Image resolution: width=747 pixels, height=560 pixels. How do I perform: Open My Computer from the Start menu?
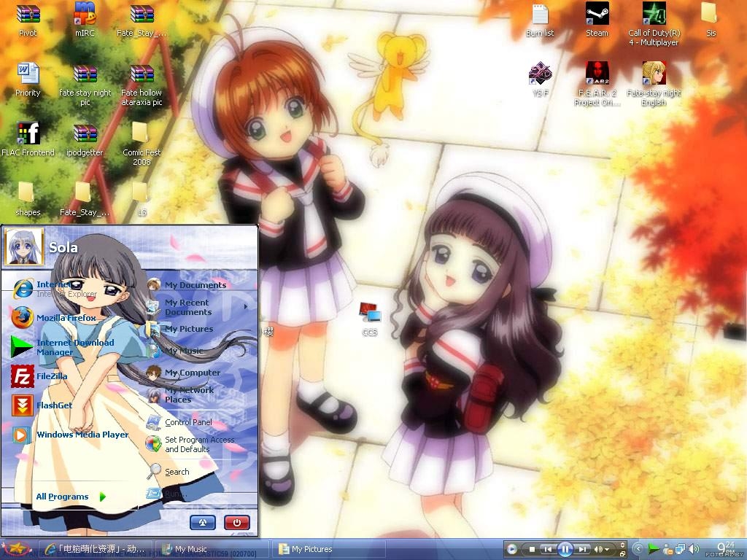coord(184,373)
